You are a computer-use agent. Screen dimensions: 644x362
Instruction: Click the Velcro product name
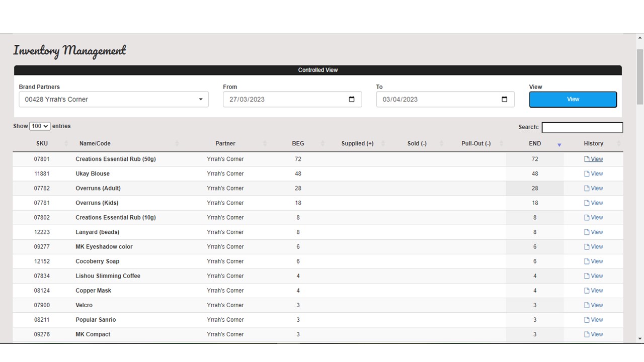click(x=84, y=305)
